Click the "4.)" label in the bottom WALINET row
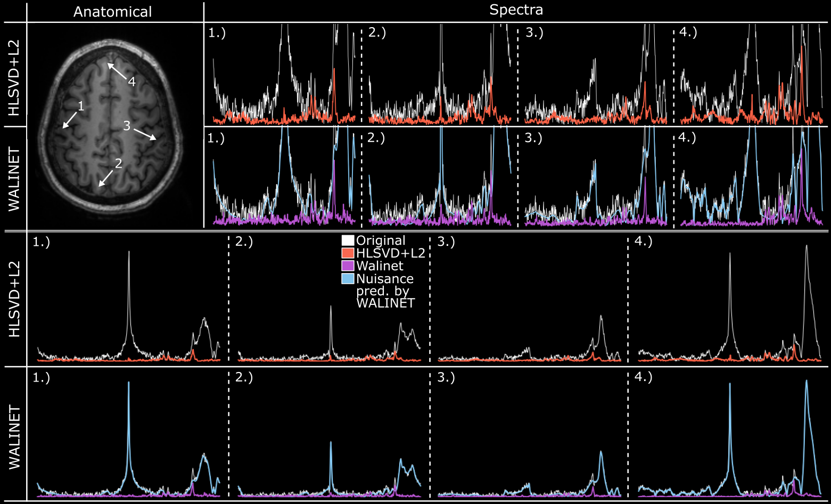 pyautogui.click(x=644, y=377)
